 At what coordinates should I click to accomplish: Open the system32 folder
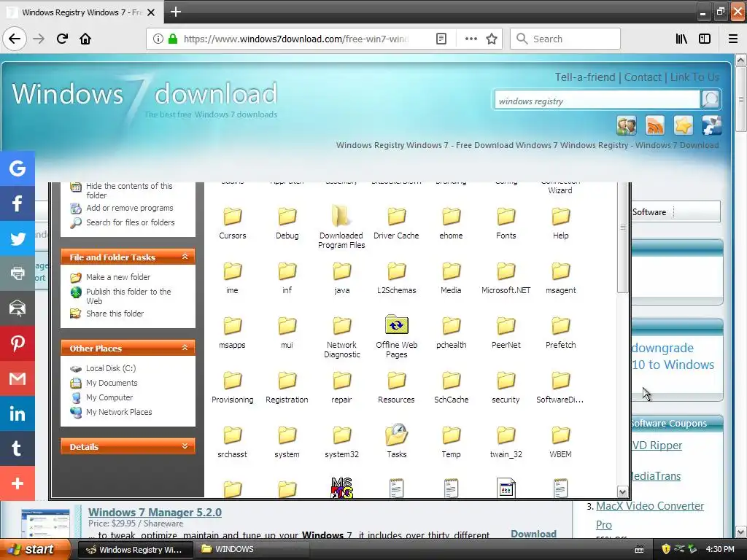(x=341, y=441)
